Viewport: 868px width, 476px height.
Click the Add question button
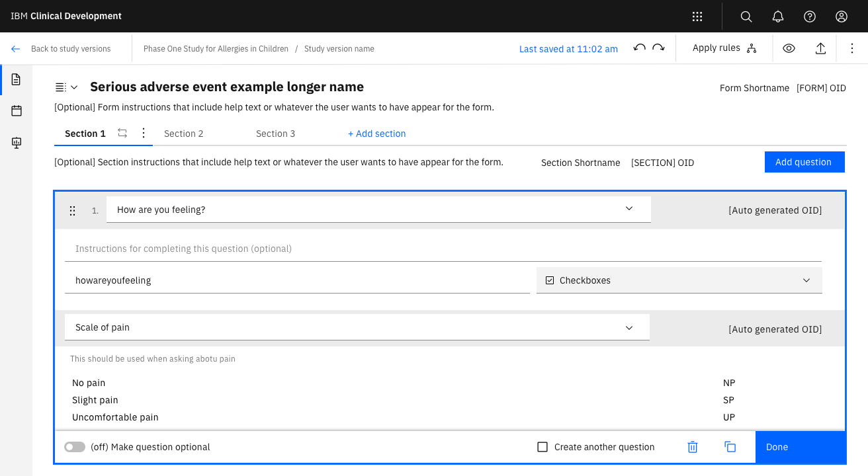(x=804, y=162)
